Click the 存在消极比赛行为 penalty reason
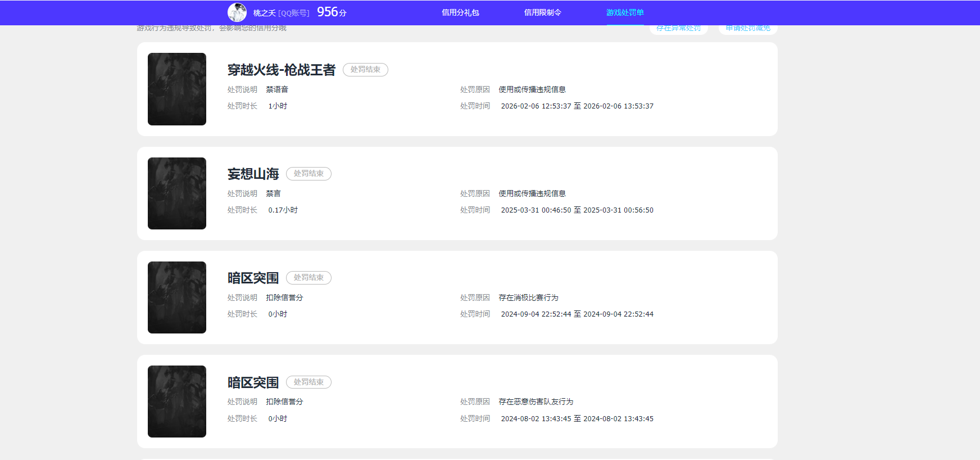Viewport: 980px width, 460px height. (529, 297)
